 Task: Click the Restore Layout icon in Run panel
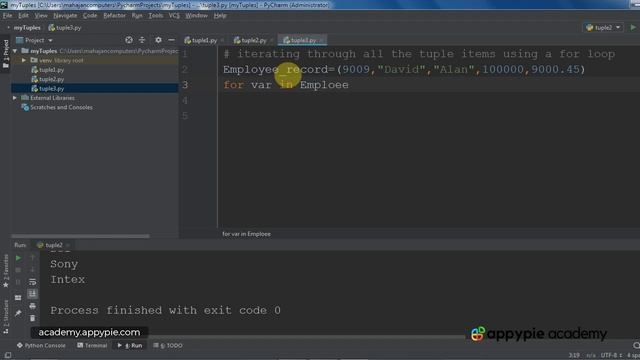(18, 298)
